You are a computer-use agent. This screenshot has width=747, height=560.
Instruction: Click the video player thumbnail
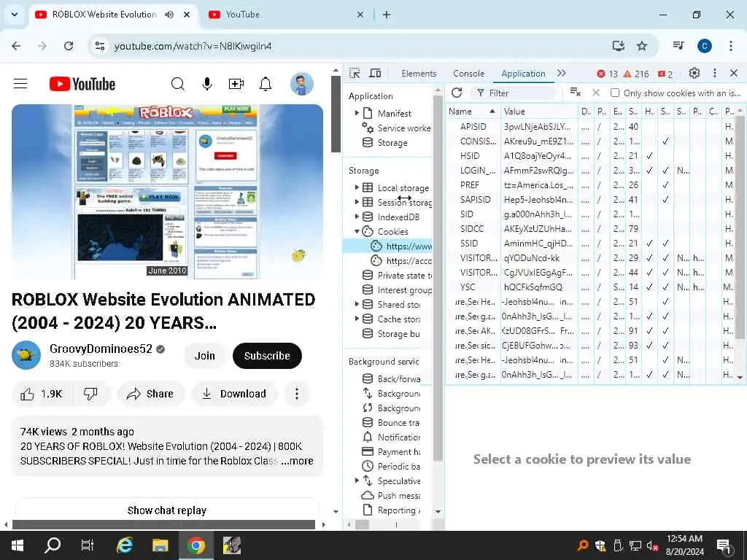[167, 192]
